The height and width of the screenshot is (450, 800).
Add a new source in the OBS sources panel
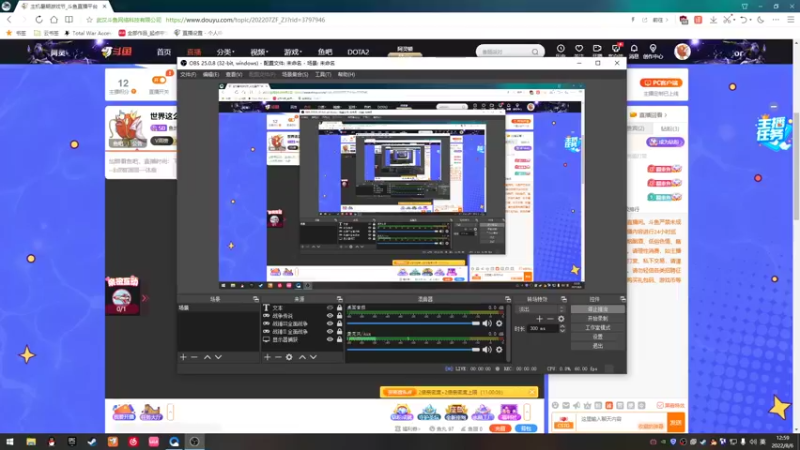coord(267,357)
